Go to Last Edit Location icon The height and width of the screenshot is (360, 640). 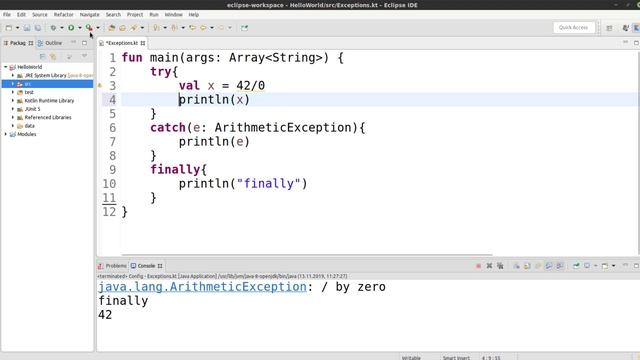click(x=192, y=28)
